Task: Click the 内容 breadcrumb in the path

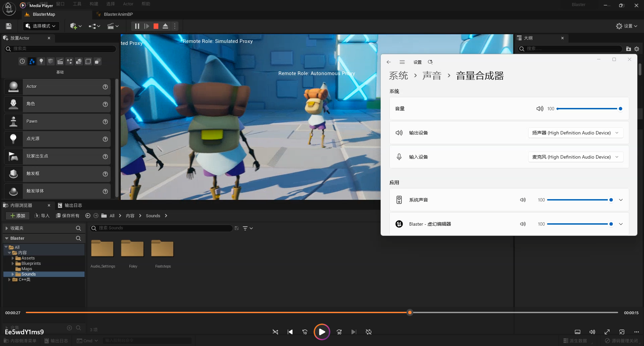Action: (x=130, y=216)
